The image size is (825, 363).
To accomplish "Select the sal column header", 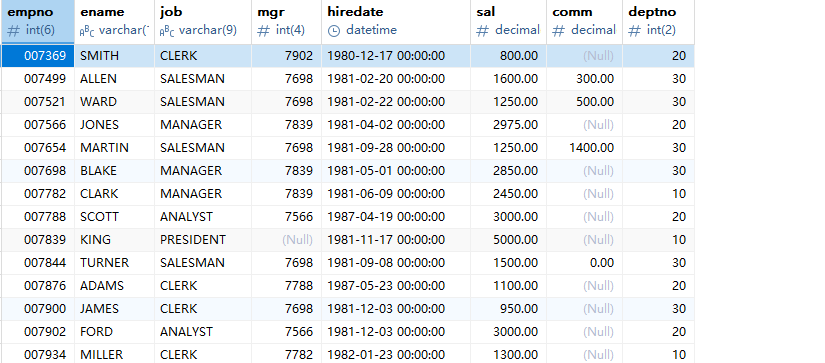I will (508, 22).
